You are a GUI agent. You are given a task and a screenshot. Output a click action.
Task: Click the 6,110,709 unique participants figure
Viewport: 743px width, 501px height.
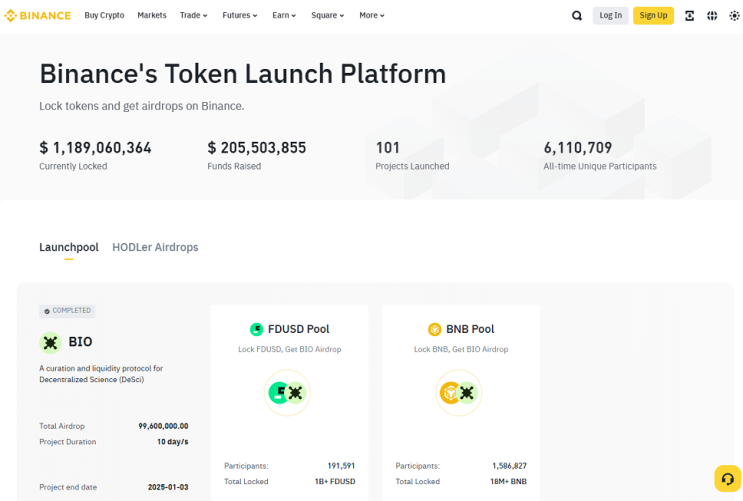click(x=578, y=148)
